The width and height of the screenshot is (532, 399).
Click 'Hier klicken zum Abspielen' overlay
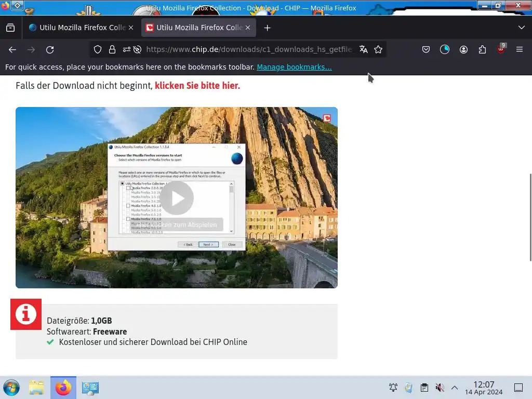[x=177, y=224]
